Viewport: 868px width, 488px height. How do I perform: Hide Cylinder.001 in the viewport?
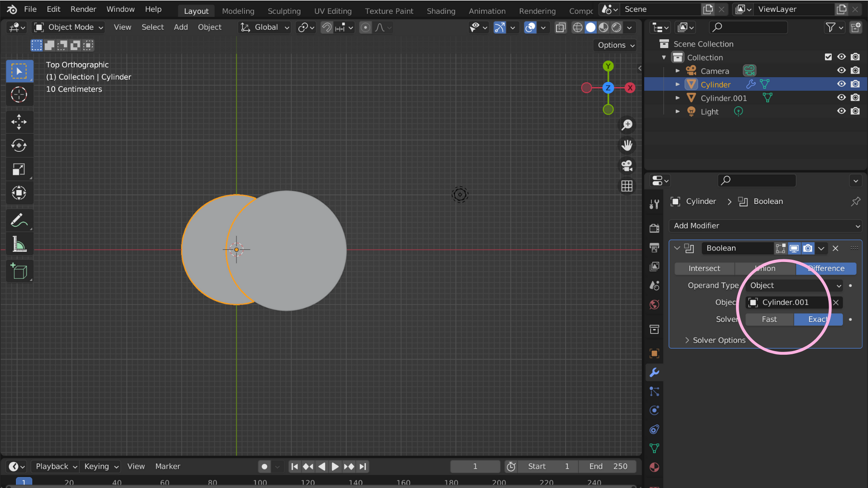(841, 98)
